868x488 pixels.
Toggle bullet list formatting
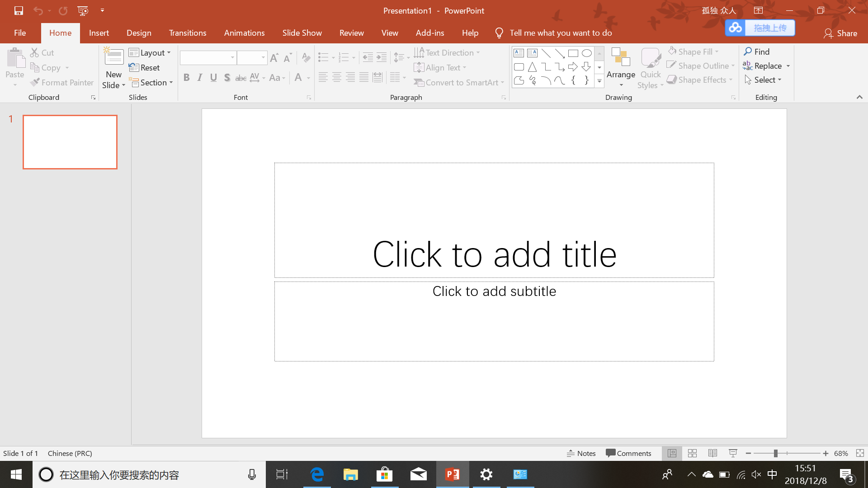(x=324, y=57)
